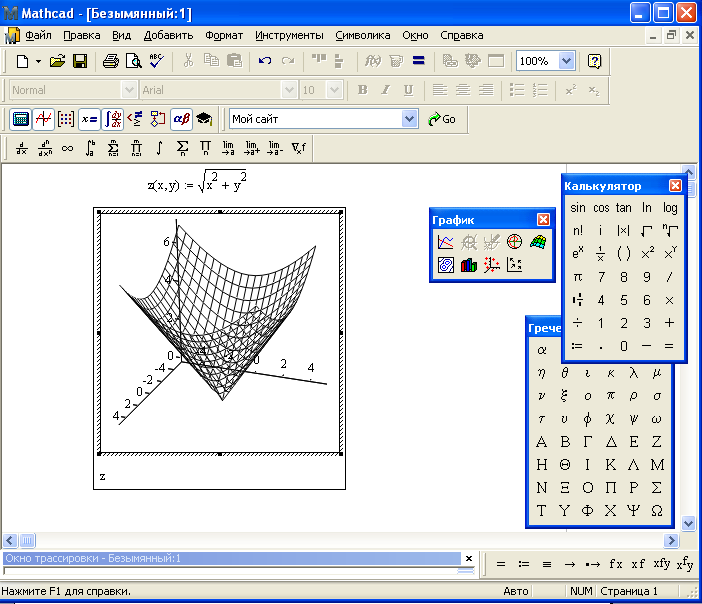Click the print preview icon
The image size is (702, 604).
[x=133, y=61]
